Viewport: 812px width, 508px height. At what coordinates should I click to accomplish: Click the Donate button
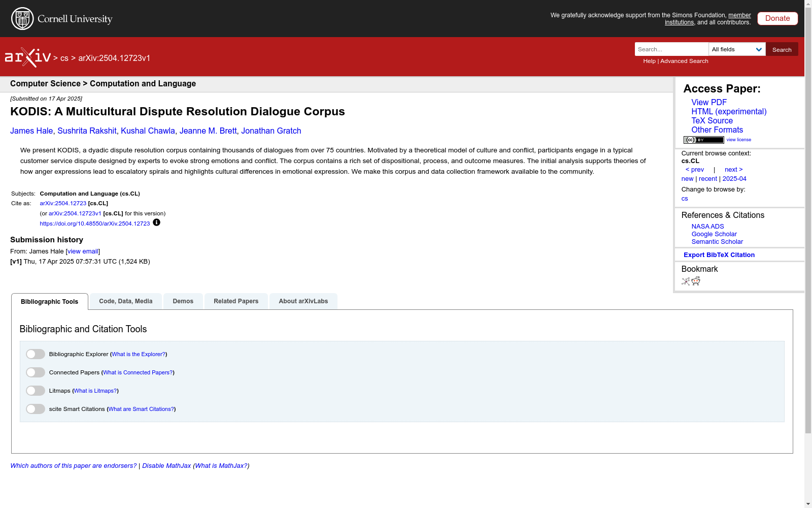(777, 18)
